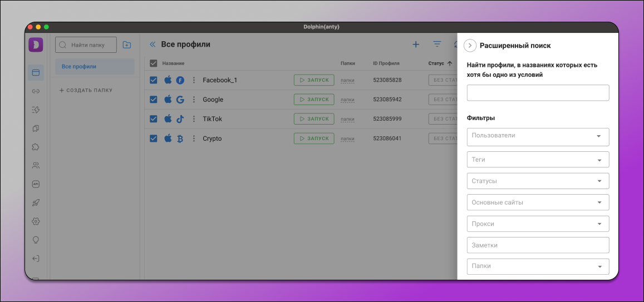This screenshot has width=644, height=302.
Task: Open the browser profiles sidebar icon
Action: (x=36, y=72)
